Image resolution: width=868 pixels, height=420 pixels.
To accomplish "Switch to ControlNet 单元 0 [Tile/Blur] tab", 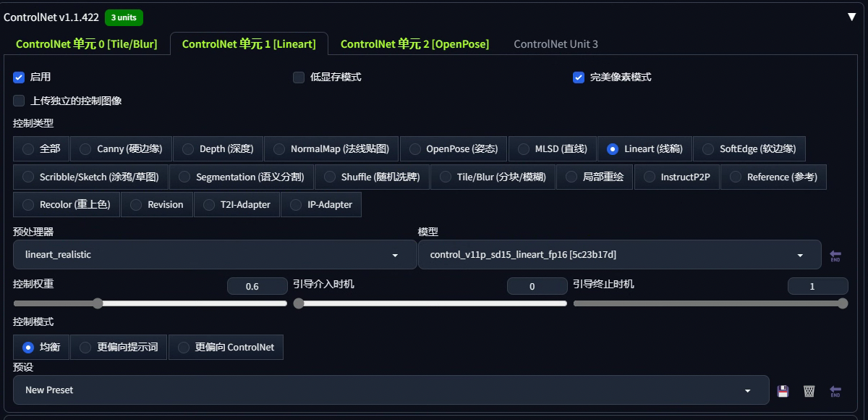I will (86, 43).
